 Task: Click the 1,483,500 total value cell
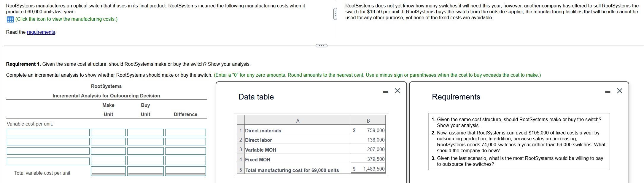click(x=368, y=169)
